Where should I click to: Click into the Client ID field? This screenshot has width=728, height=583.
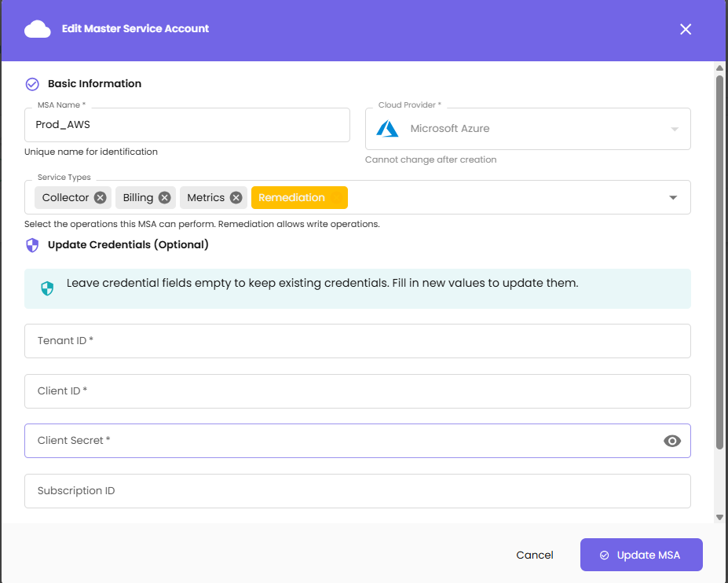click(x=357, y=391)
